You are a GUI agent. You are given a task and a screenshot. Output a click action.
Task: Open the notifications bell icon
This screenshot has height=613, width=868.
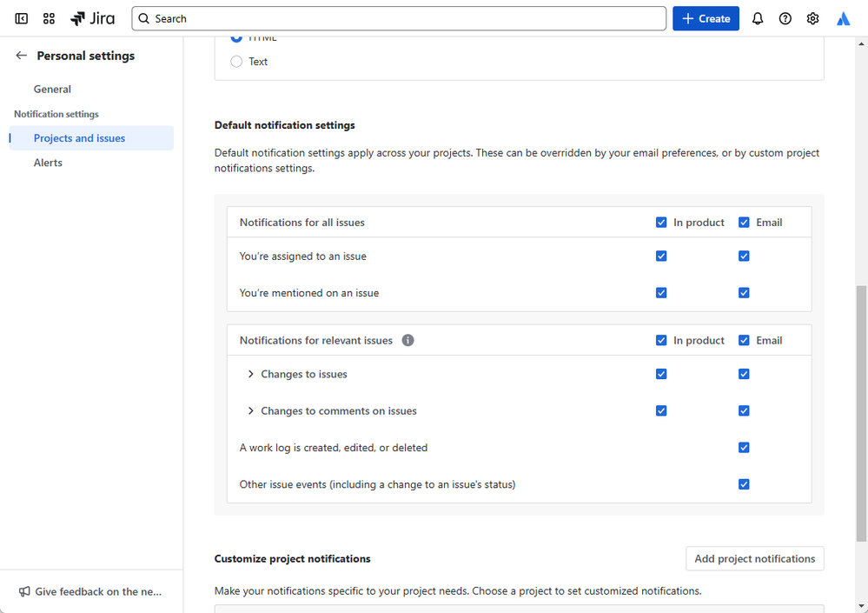pyautogui.click(x=758, y=18)
